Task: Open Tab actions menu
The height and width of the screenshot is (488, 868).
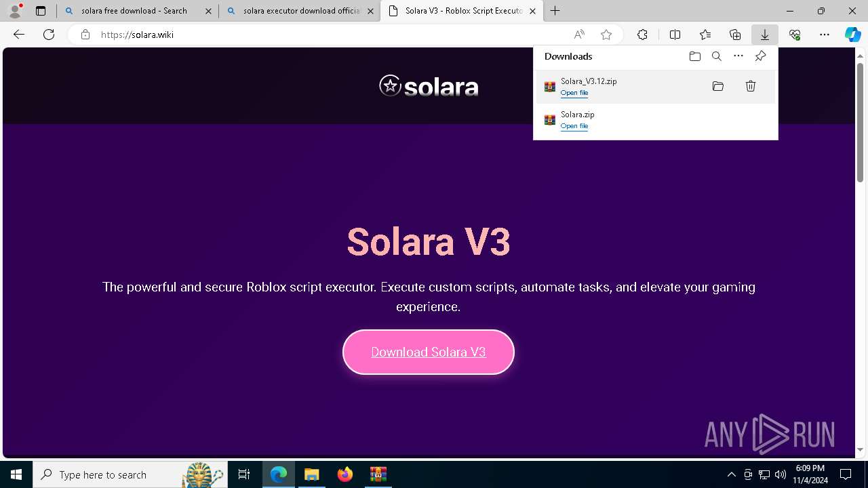Action: coord(41,11)
